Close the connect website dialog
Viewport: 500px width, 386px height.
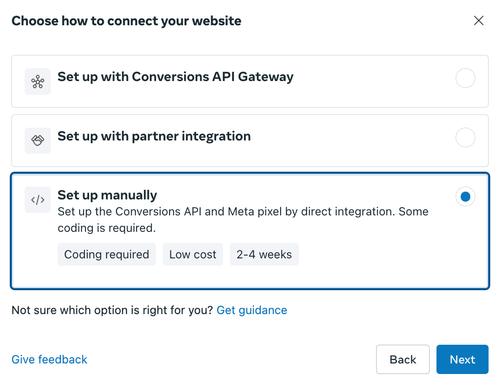pos(479,21)
